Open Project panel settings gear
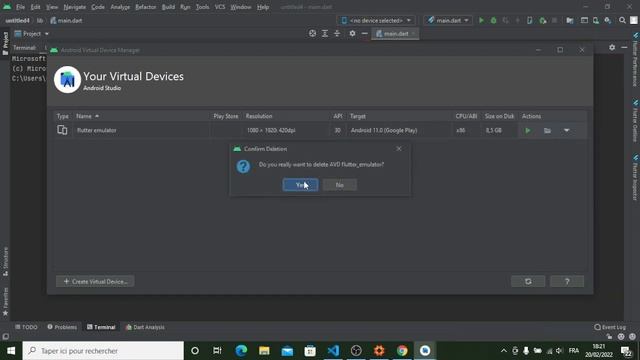 coord(352,33)
